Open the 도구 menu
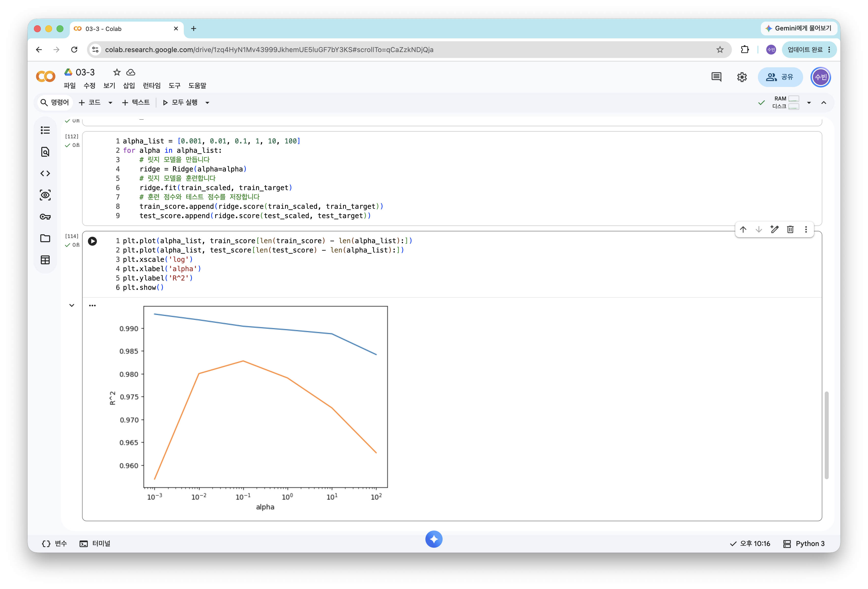The width and height of the screenshot is (868, 589). (x=174, y=86)
